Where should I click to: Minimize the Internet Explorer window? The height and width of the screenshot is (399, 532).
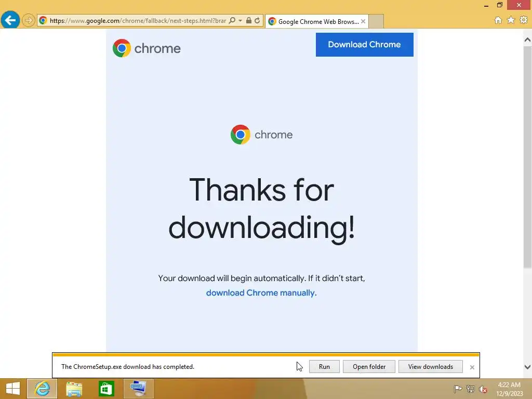click(486, 5)
